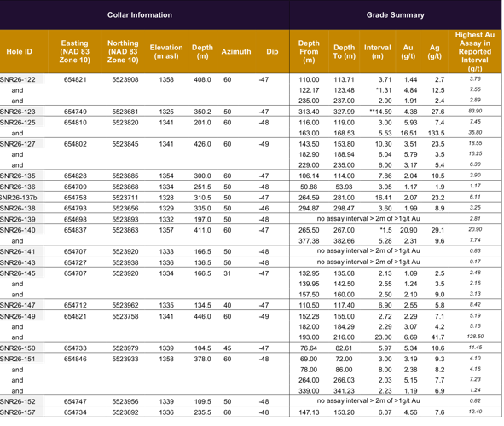Click Au grade 20.90 for SNR26-140

(408, 230)
